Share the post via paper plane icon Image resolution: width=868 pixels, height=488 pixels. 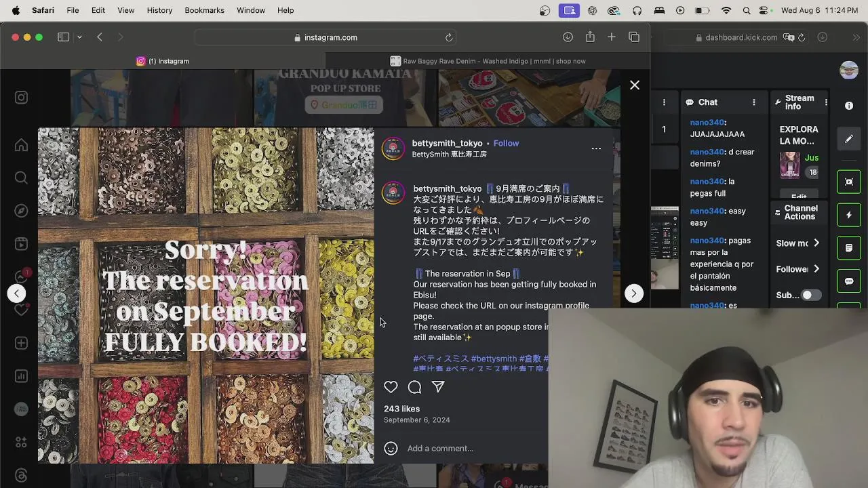(x=438, y=387)
